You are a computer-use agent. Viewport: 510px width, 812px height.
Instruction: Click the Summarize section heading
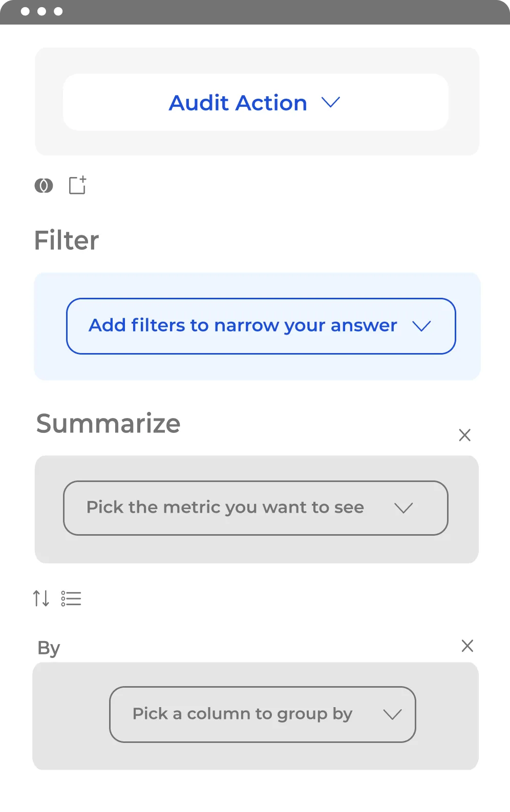click(108, 424)
